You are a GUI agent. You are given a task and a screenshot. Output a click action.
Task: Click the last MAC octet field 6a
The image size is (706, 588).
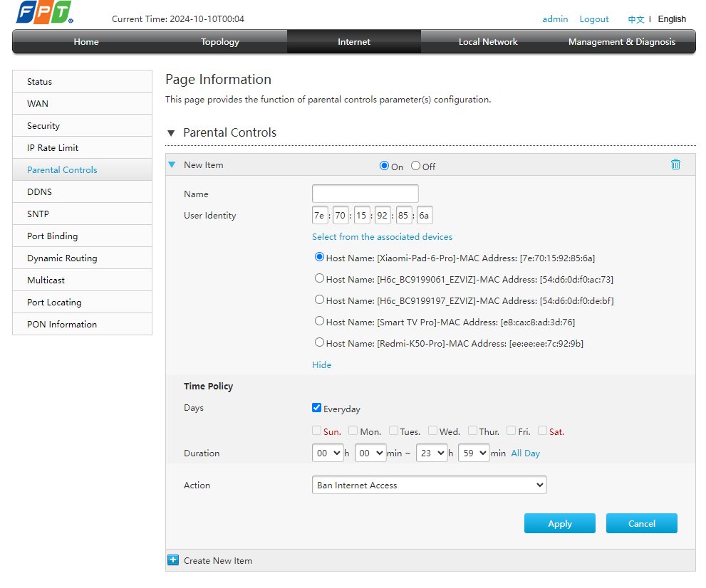pyautogui.click(x=425, y=215)
